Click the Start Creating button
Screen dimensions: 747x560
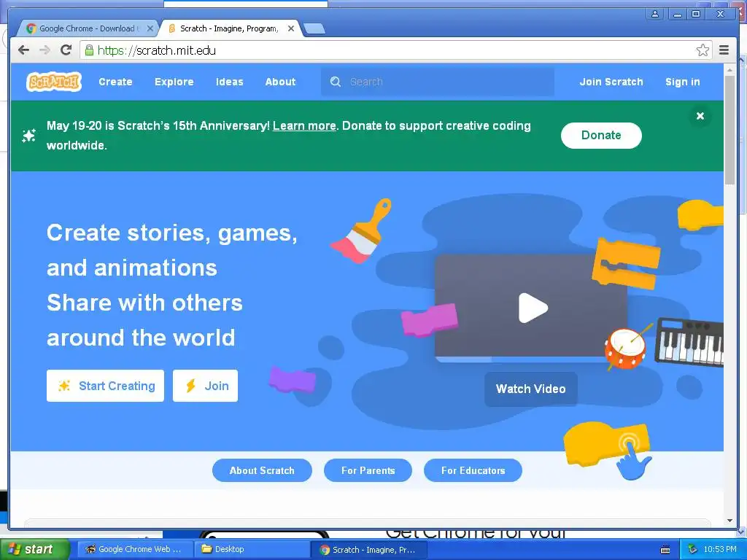click(105, 386)
